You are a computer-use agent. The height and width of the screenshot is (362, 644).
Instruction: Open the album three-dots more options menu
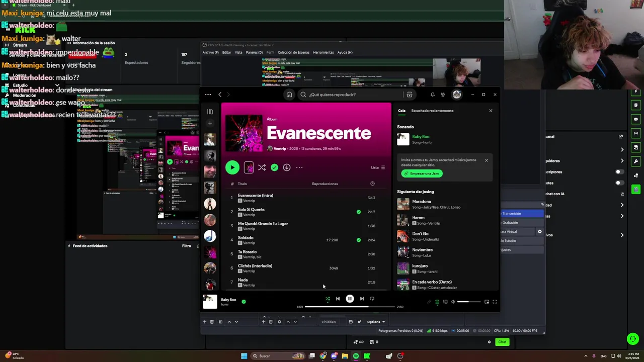point(299,167)
